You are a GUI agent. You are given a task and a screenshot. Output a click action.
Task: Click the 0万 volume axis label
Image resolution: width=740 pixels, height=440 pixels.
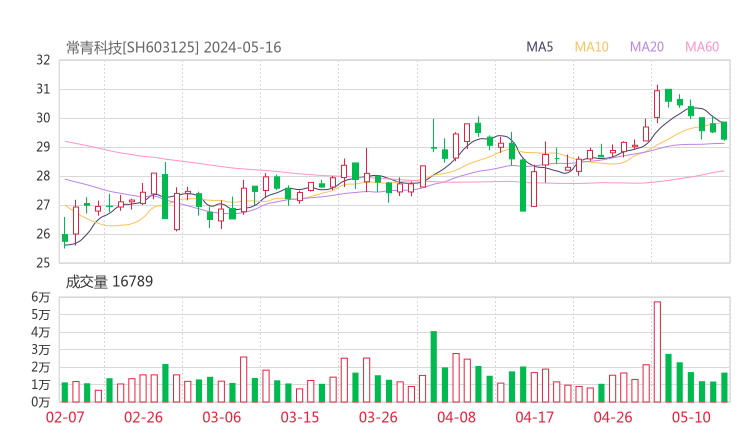(x=41, y=402)
